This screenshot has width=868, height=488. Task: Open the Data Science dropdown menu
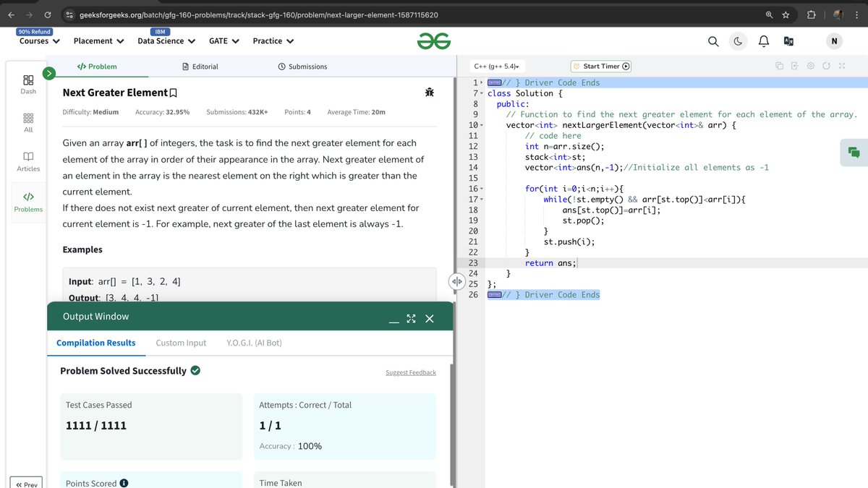click(167, 41)
